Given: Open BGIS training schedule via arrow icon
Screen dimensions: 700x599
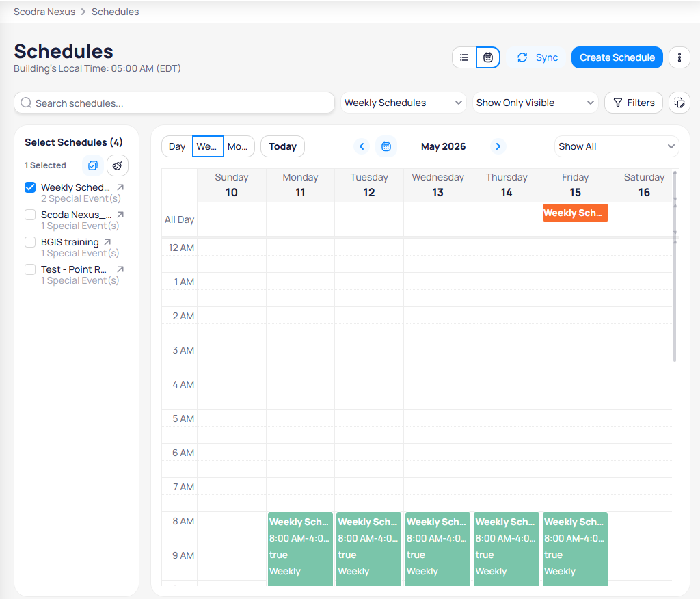Looking at the screenshot, I should 107,242.
